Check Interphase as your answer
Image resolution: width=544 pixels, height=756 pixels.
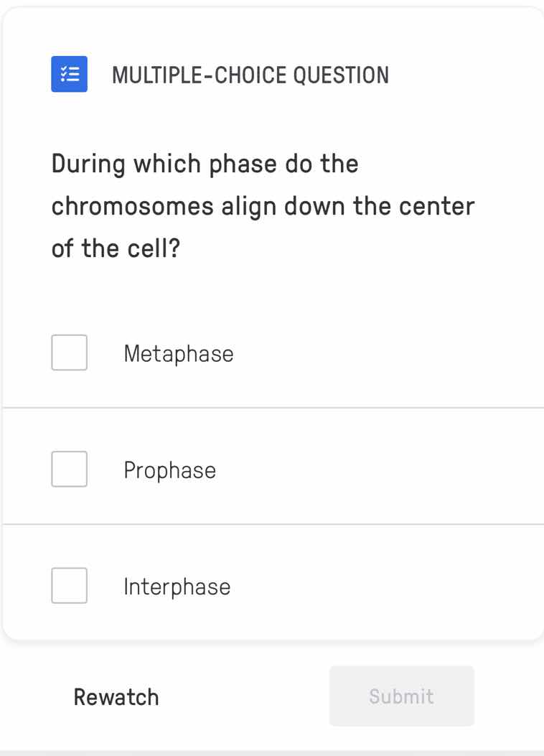coord(69,586)
